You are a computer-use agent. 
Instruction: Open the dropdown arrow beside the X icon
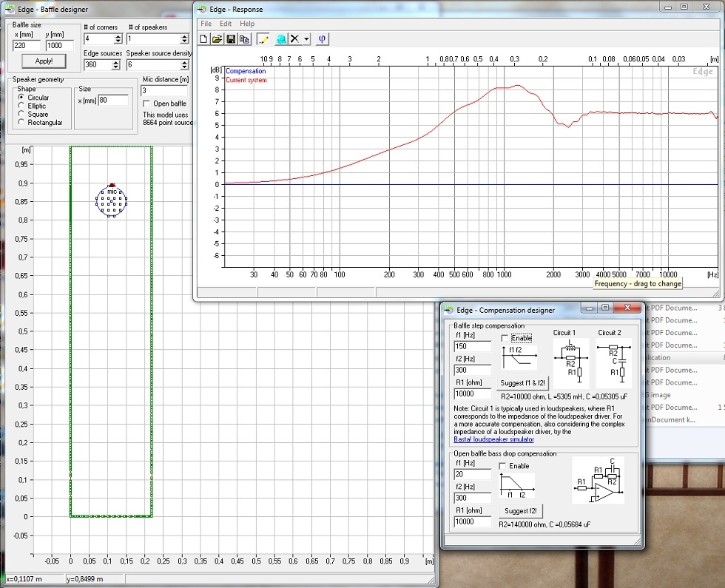(x=306, y=38)
